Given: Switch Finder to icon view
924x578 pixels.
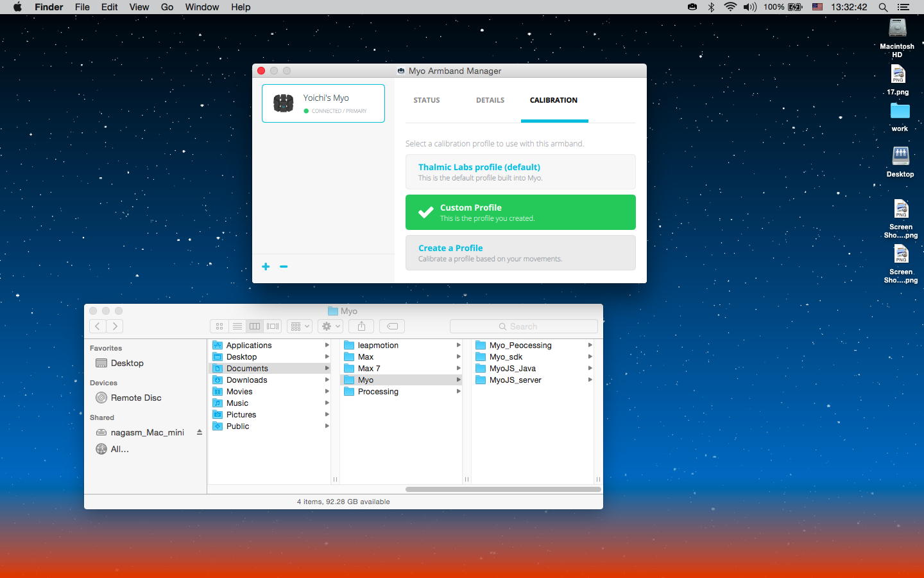Looking at the screenshot, I should tap(219, 326).
